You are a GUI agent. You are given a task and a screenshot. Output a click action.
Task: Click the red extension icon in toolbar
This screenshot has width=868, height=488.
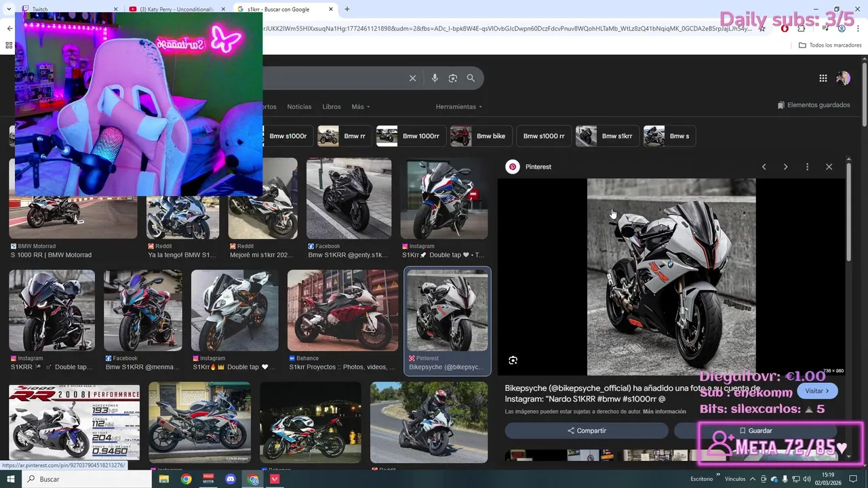(785, 28)
